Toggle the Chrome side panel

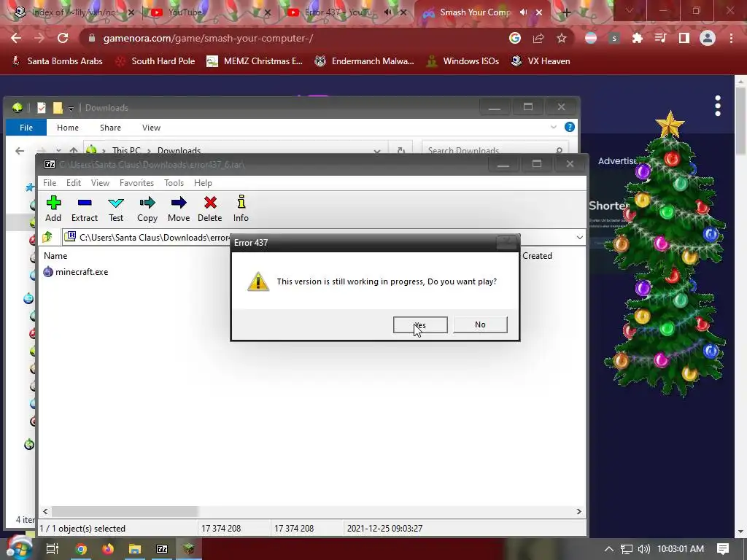(684, 38)
